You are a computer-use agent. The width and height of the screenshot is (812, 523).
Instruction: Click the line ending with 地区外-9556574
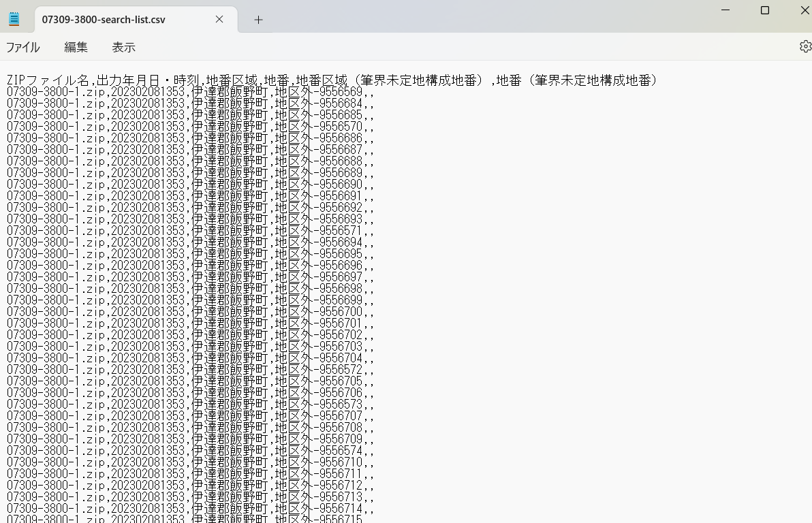[x=190, y=451]
